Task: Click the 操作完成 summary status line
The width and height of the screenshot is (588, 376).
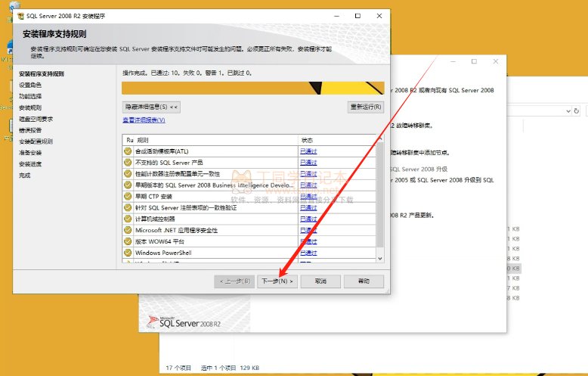Action: (187, 73)
